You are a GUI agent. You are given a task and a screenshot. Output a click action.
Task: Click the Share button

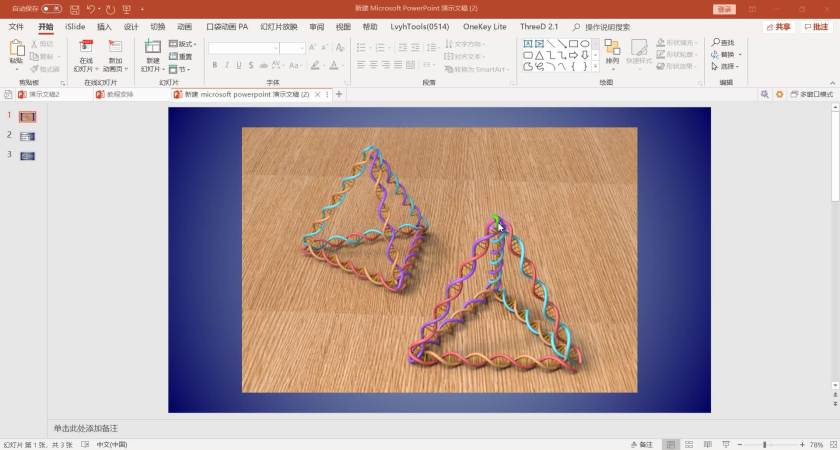[x=778, y=27]
